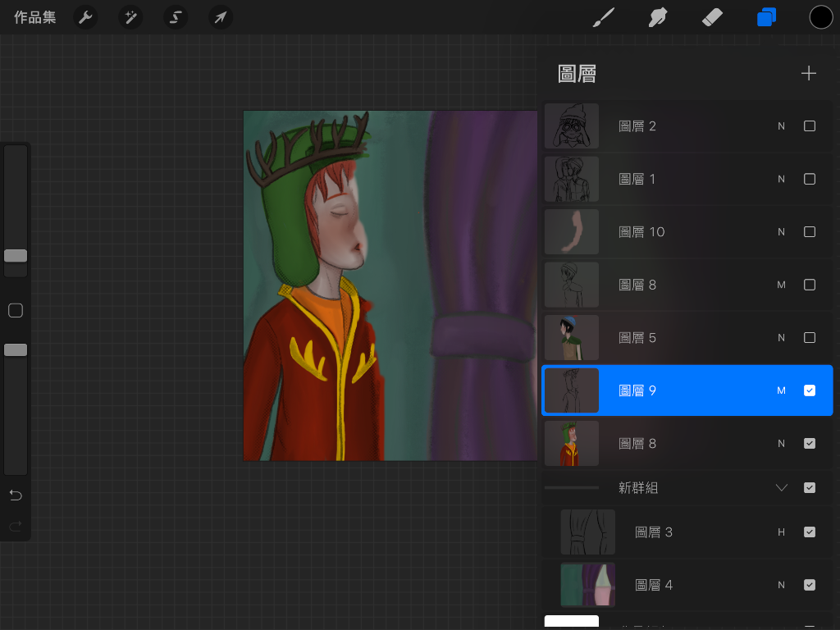Viewport: 840px width, 630px height.
Task: Hide 圖層 8 with N blend mode
Action: [810, 444]
